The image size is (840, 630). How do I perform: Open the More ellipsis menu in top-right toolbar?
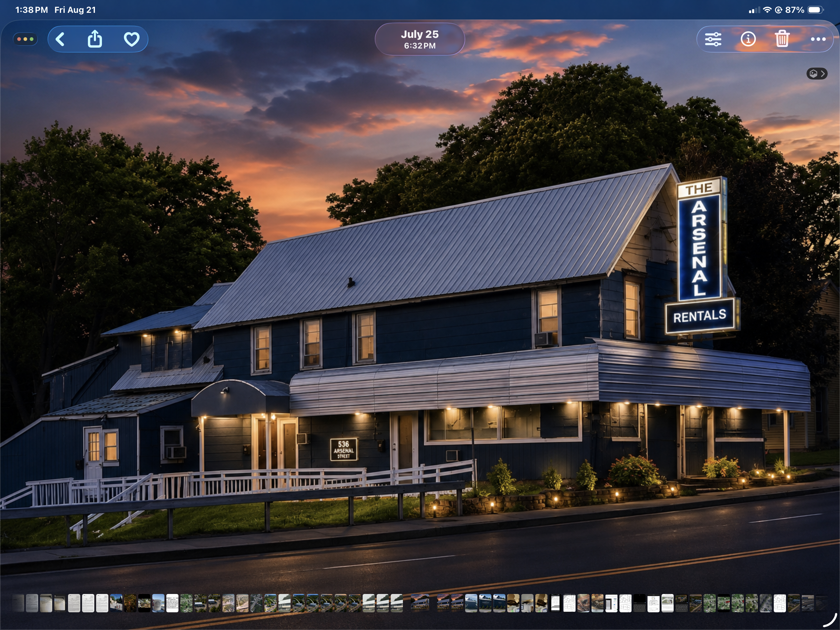[818, 39]
